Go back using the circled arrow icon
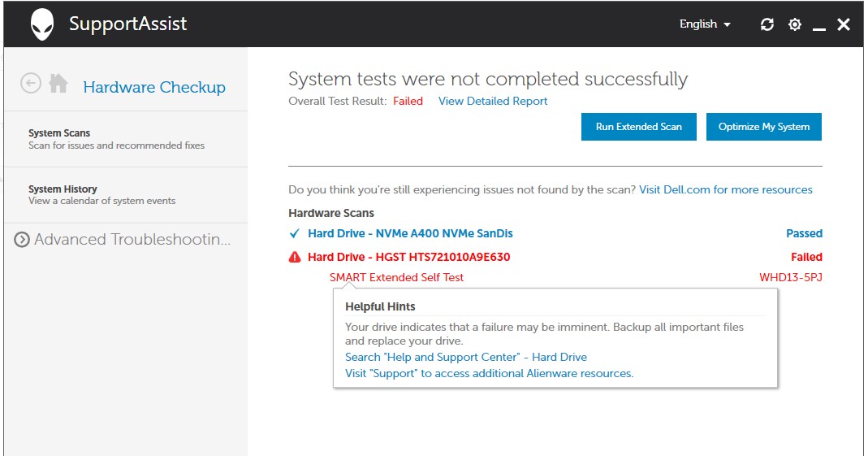This screenshot has width=868, height=456. (x=30, y=84)
